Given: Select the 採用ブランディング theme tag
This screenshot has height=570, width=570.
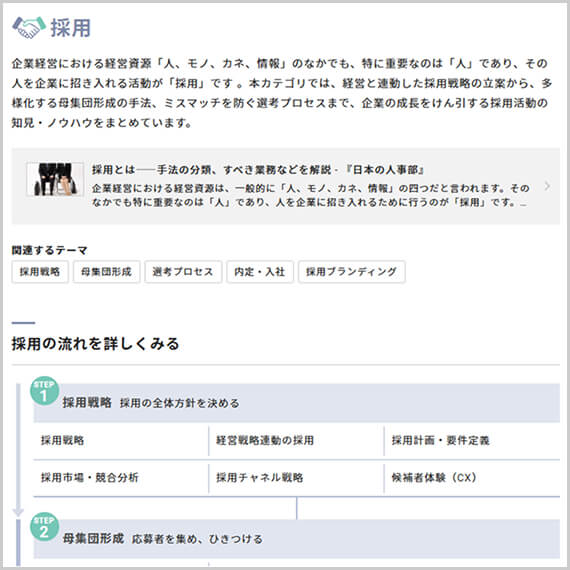Looking at the screenshot, I should 352,272.
